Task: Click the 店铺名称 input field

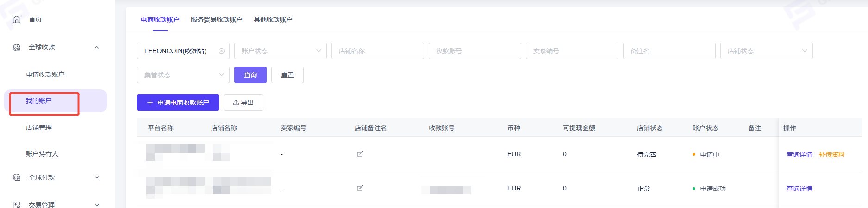Action: [x=377, y=51]
